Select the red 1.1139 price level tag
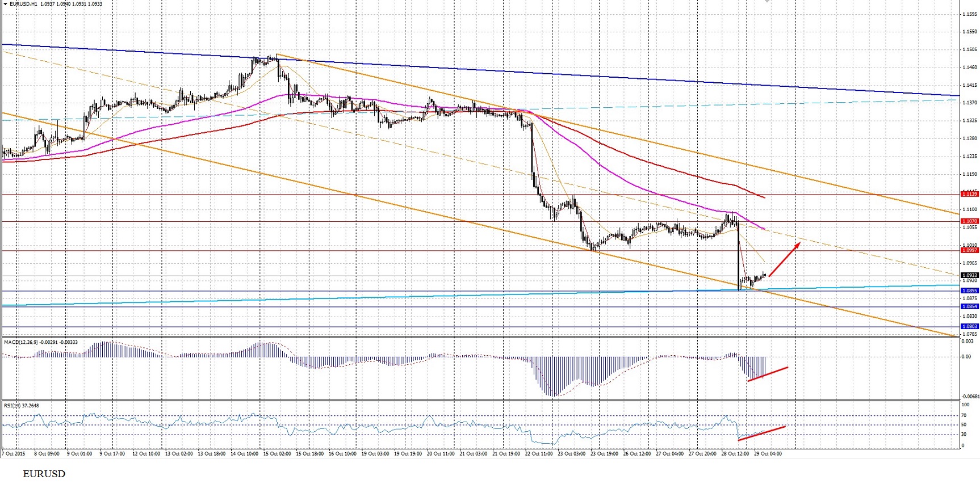The width and height of the screenshot is (980, 501). pos(969,194)
